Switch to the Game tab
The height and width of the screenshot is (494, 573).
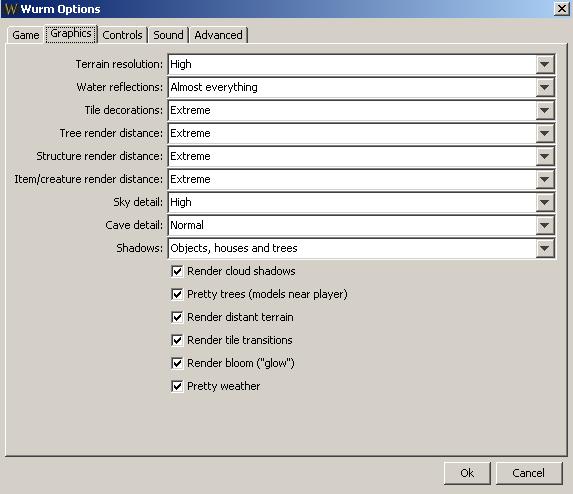[x=25, y=35]
